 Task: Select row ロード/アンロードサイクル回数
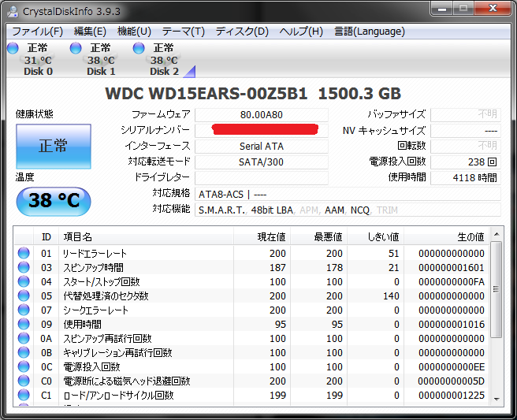tap(251, 395)
